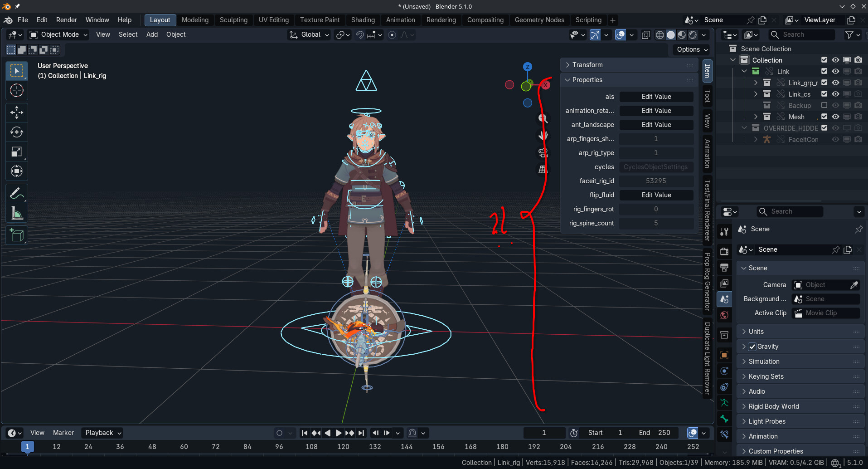Screen dimensions: 868x469
Task: Switch to the Shading workspace tab
Action: coord(363,20)
